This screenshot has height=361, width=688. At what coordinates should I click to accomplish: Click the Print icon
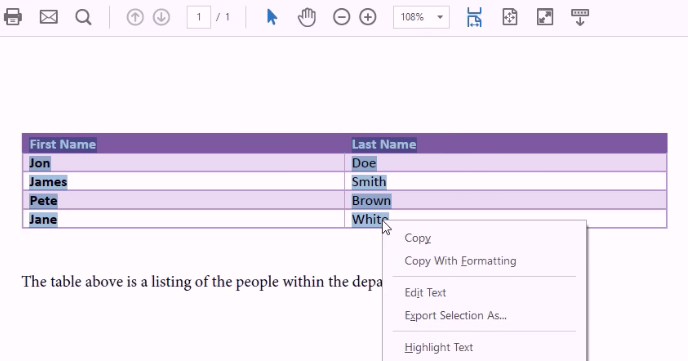pyautogui.click(x=13, y=17)
